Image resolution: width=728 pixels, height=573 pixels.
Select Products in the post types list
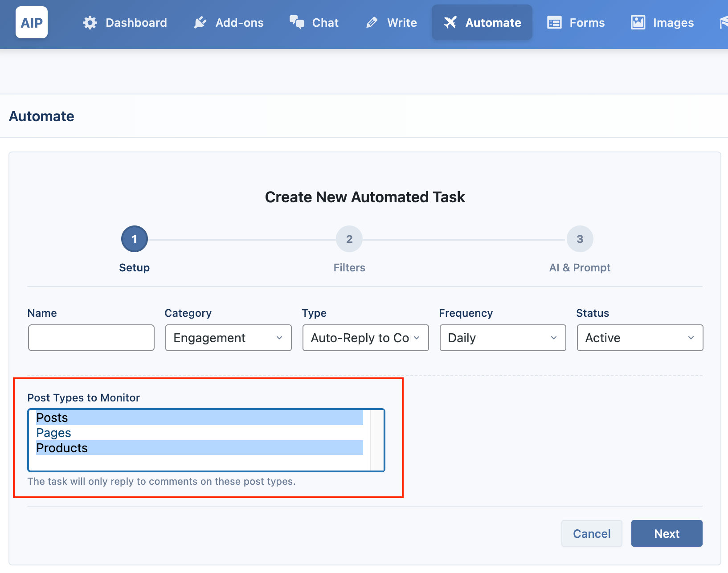pos(200,448)
